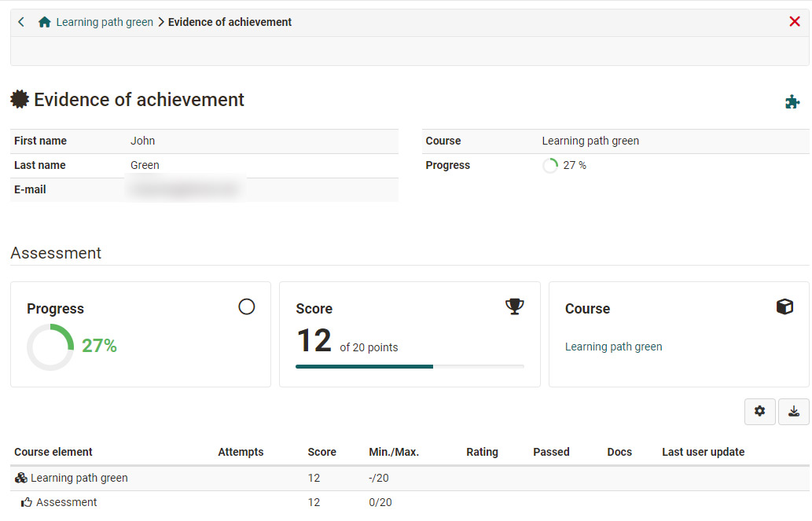Click the blurred E-mail field value
Screen dimensions: 812x521
click(x=185, y=189)
